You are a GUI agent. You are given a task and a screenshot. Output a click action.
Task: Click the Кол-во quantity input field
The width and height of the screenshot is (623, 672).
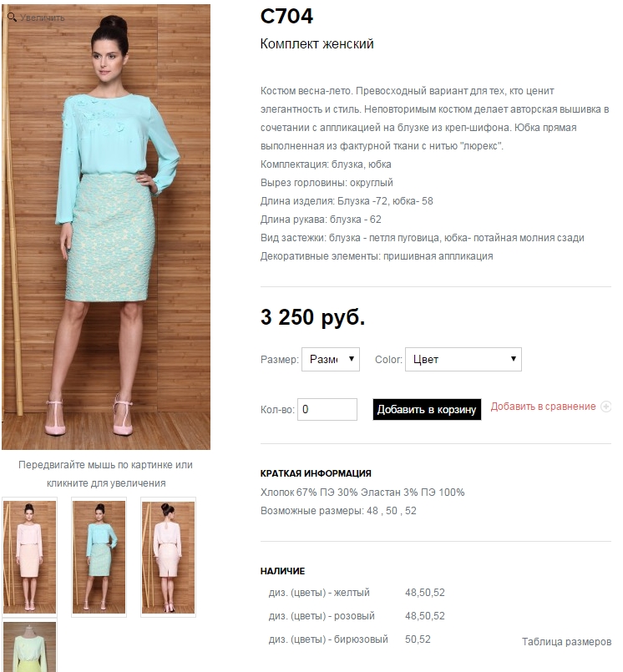pyautogui.click(x=327, y=409)
